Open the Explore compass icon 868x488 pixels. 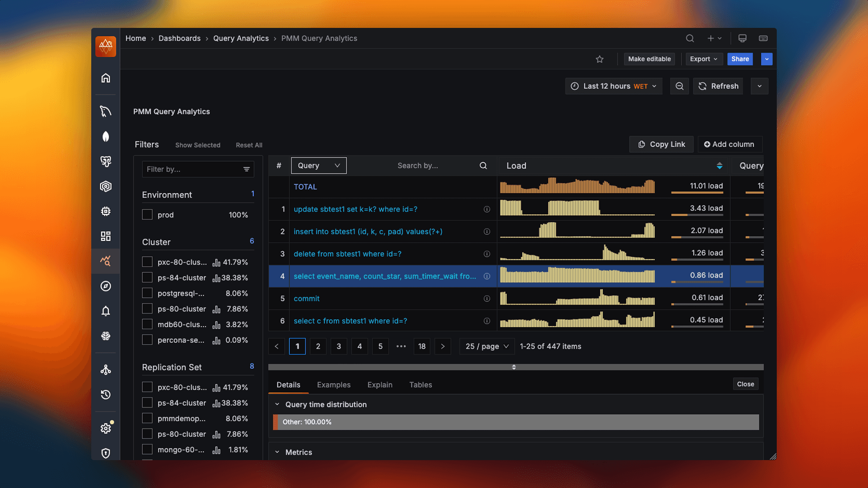tap(105, 286)
